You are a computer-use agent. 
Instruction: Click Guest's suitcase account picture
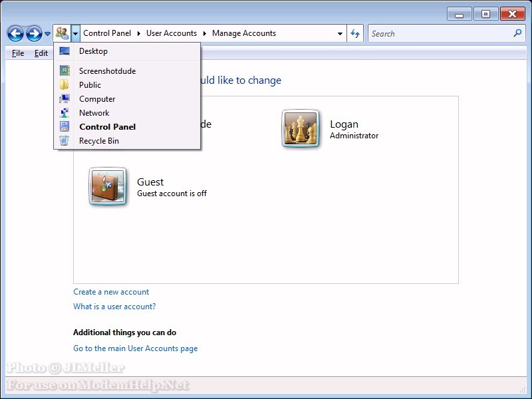pyautogui.click(x=108, y=186)
